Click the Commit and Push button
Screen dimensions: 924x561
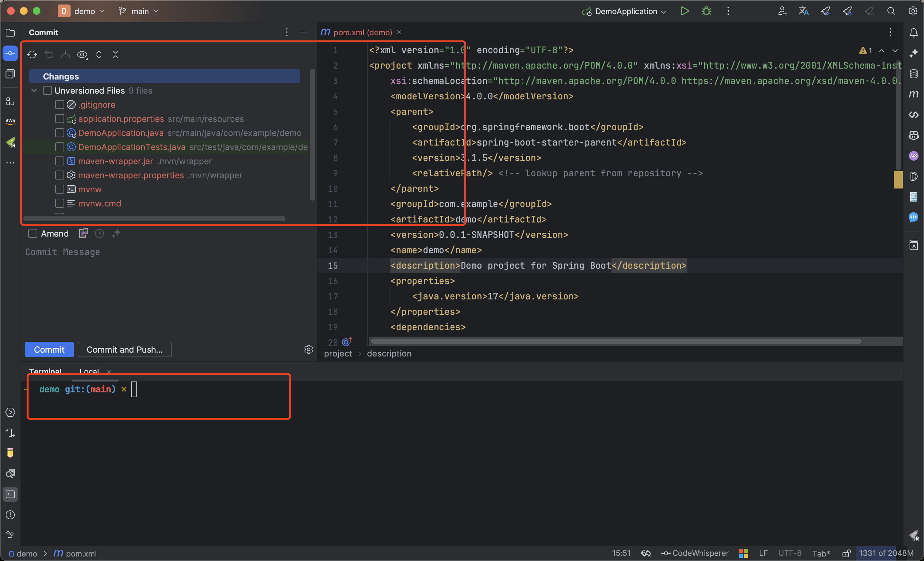click(x=125, y=349)
